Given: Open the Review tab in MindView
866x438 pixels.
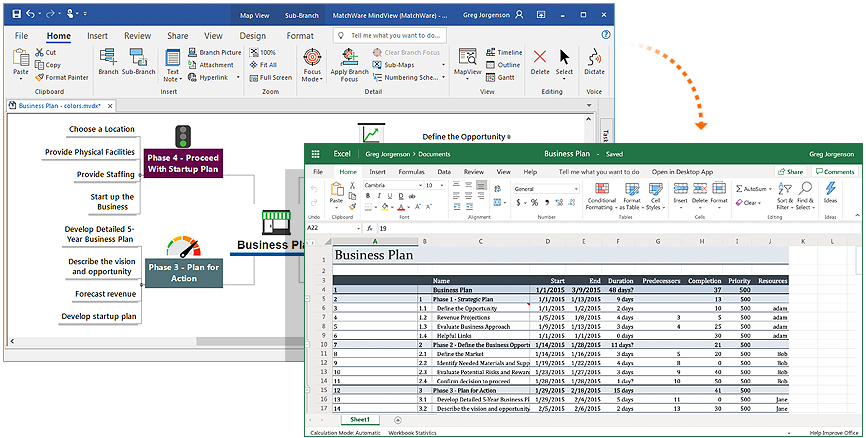Looking at the screenshot, I should 138,36.
